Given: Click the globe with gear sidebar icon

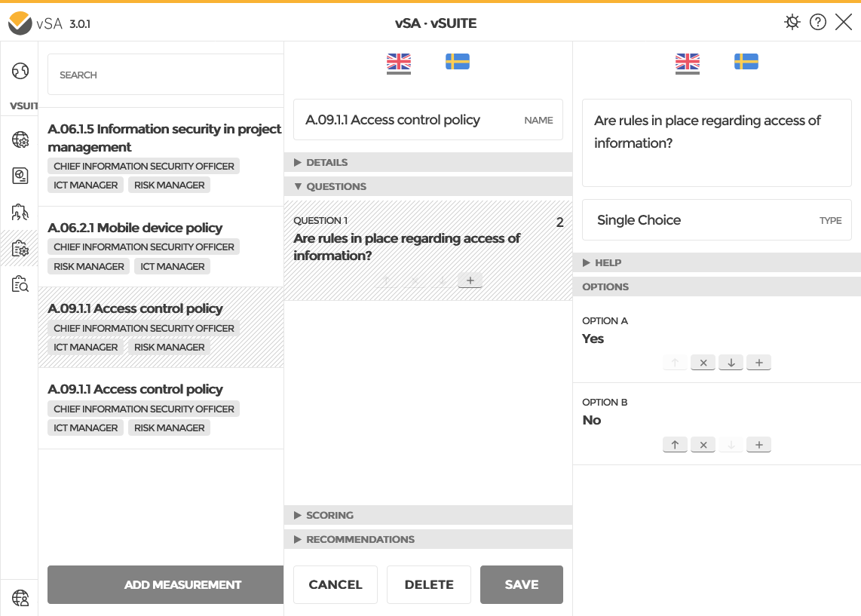Looking at the screenshot, I should 20,139.
